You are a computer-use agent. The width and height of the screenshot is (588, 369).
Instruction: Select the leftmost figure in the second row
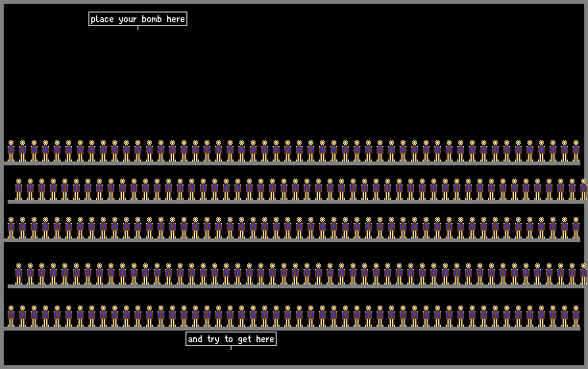pyautogui.click(x=19, y=189)
